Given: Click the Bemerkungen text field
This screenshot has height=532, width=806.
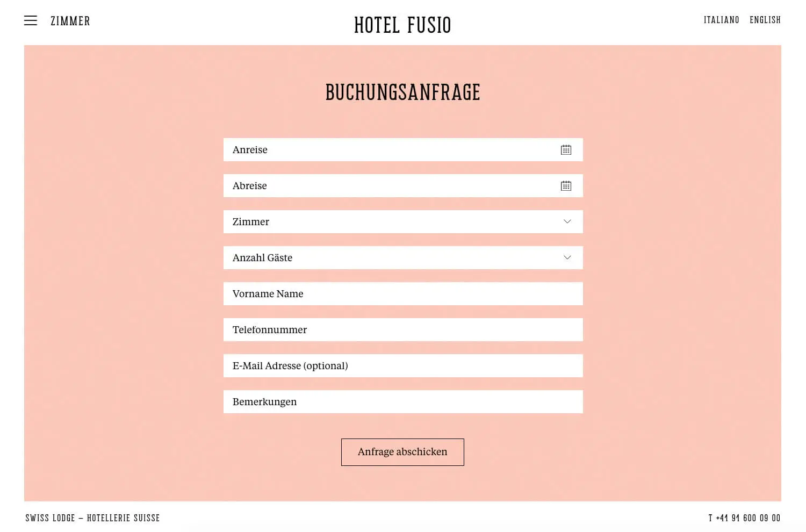Looking at the screenshot, I should pyautogui.click(x=403, y=401).
